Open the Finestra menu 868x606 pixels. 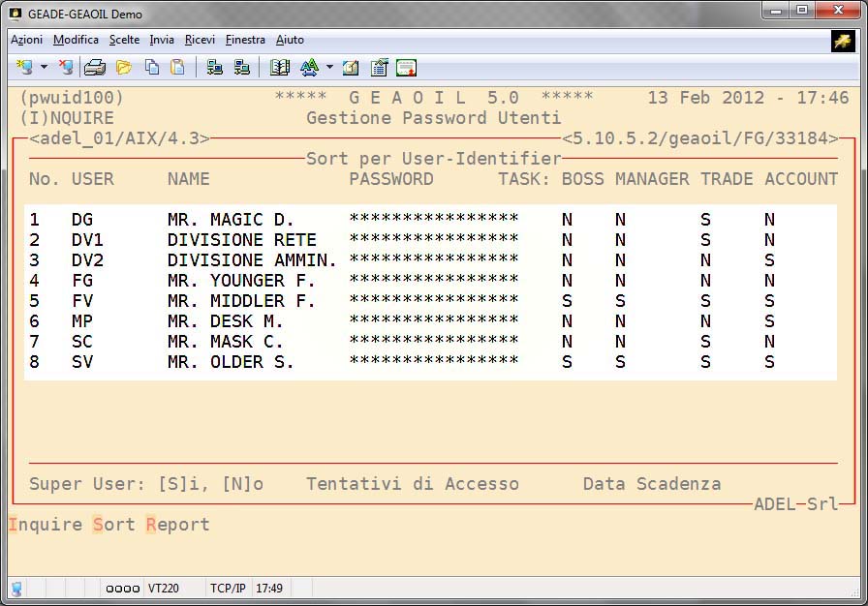[245, 40]
